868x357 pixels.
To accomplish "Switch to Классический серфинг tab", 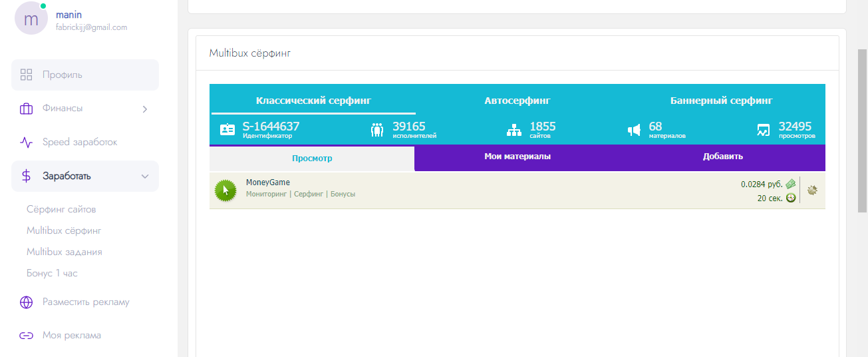I will point(313,101).
